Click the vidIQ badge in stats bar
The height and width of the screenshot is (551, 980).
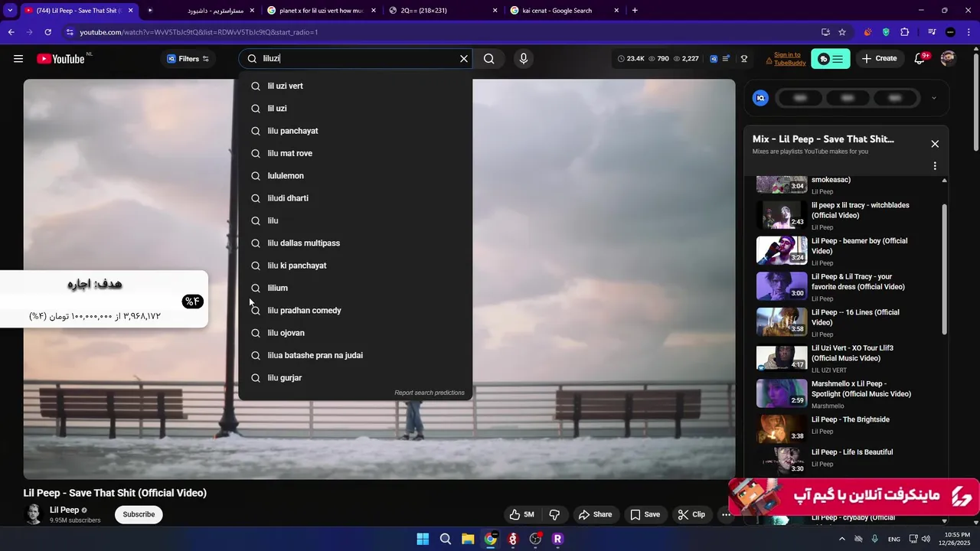coord(714,59)
